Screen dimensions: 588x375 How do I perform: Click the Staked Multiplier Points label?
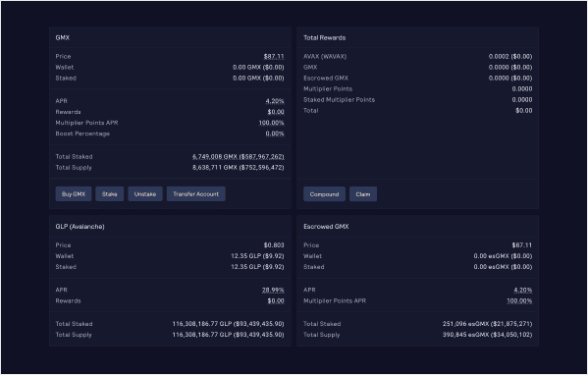339,100
